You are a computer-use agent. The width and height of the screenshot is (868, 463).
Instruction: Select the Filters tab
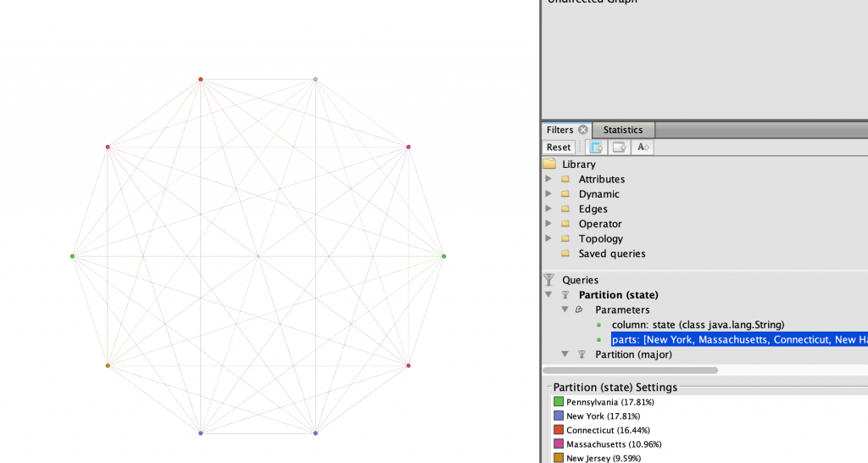[x=559, y=130]
